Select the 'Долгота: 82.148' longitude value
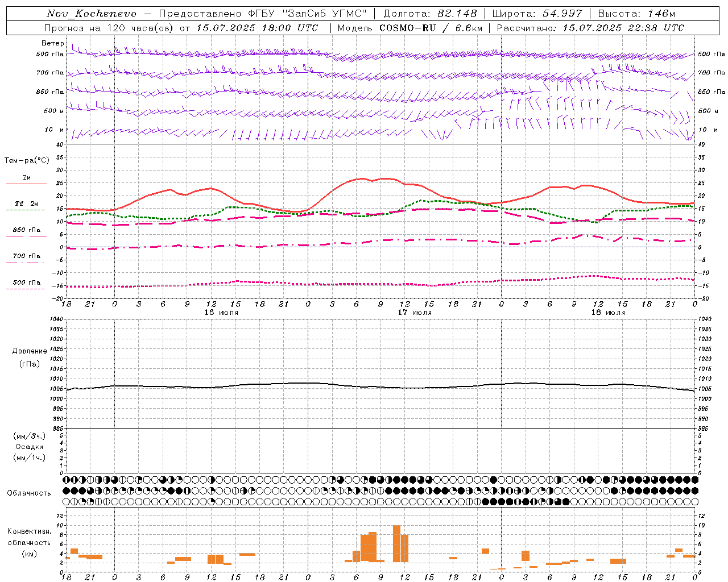 click(430, 14)
